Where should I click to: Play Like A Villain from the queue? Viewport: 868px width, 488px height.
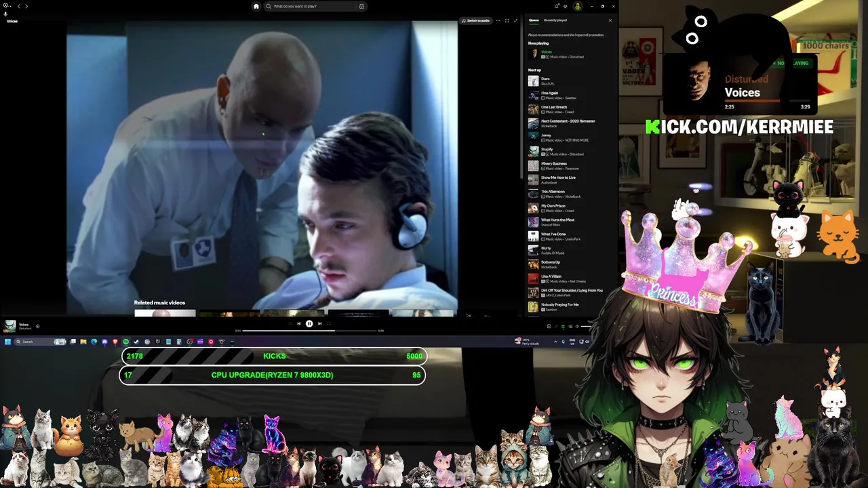point(571,279)
